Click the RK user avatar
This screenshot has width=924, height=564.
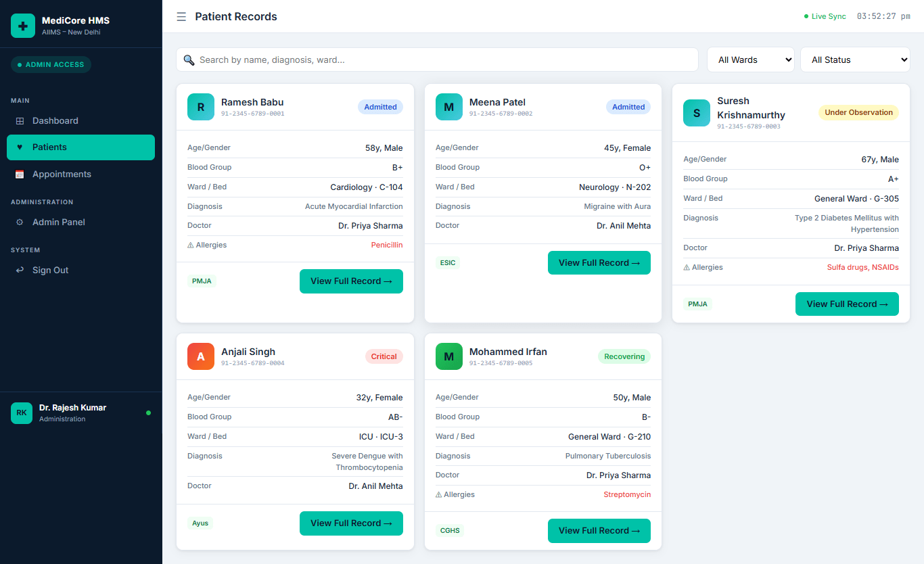[22, 413]
